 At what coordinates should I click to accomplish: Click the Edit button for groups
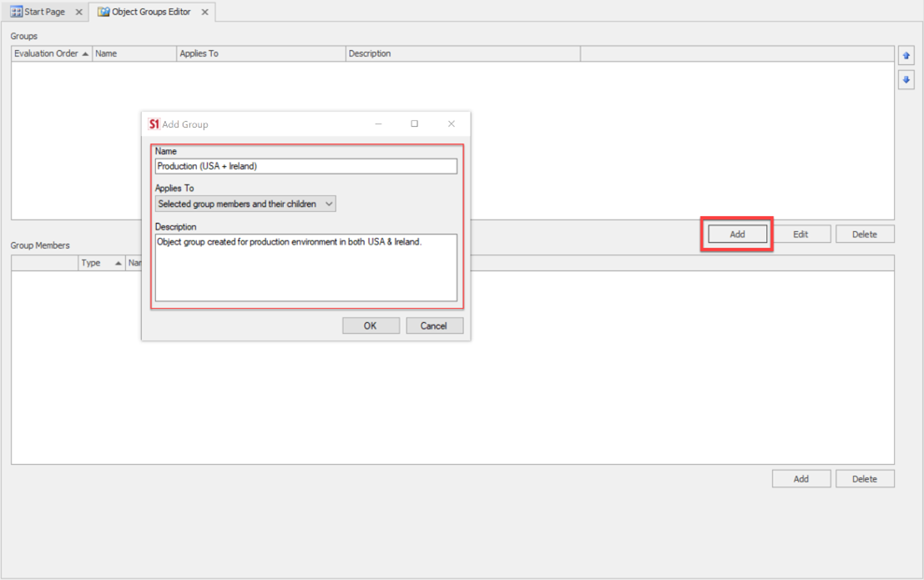click(x=803, y=234)
